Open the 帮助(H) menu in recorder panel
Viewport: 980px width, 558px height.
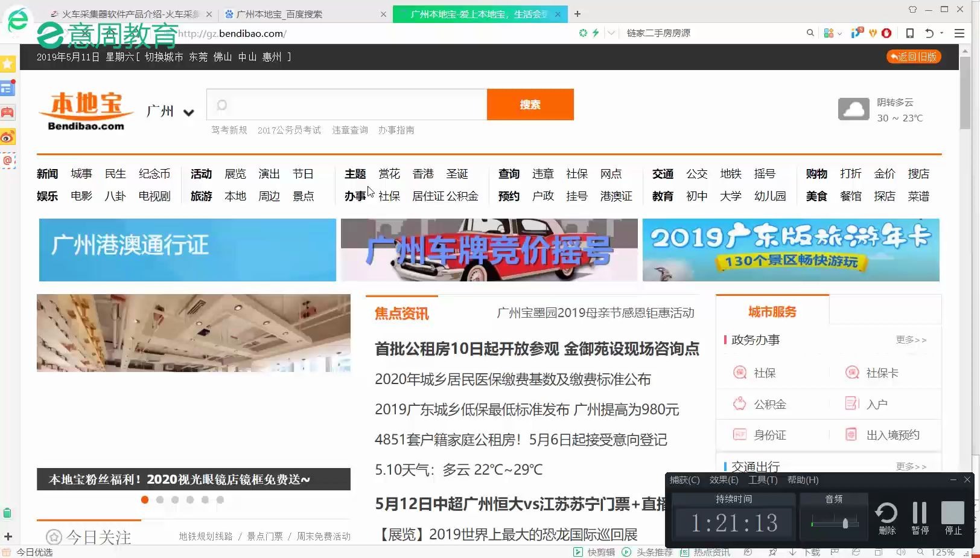point(802,479)
